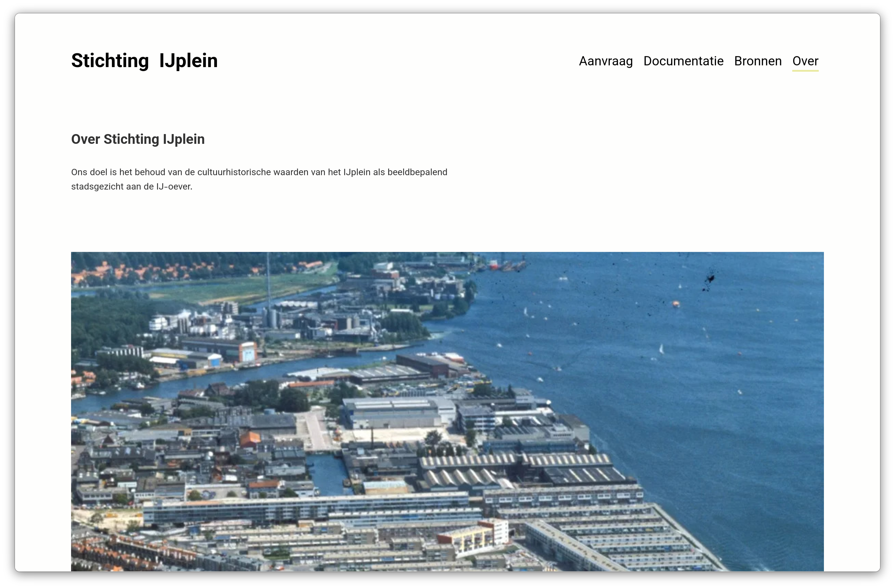Open the Aanvraag navigation page
Viewport: 895px width, 588px height.
tap(605, 61)
